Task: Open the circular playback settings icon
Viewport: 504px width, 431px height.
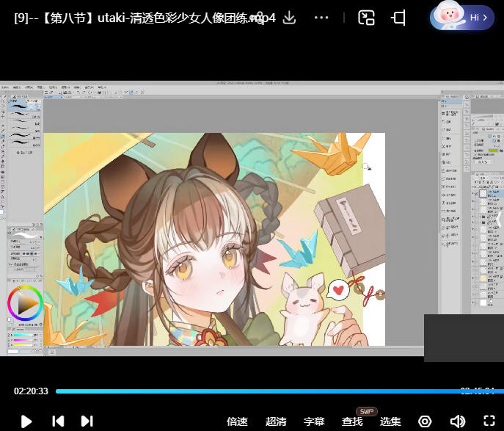Action: tap(425, 421)
